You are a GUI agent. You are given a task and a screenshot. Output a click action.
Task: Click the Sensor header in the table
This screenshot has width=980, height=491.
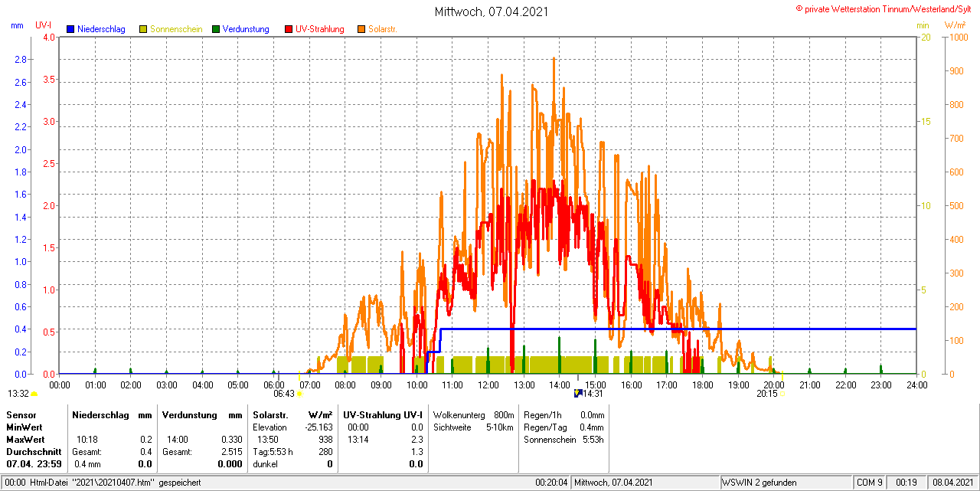click(21, 414)
